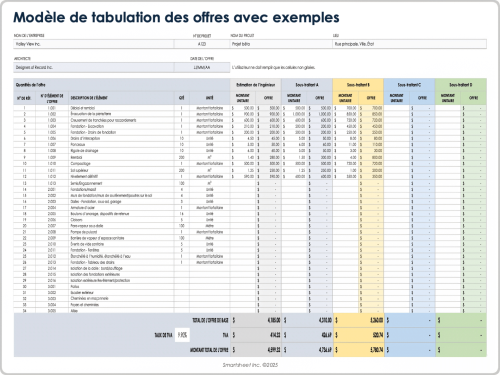
Task: Click quantity cell of the 'Remblai' row
Action: 182,157
